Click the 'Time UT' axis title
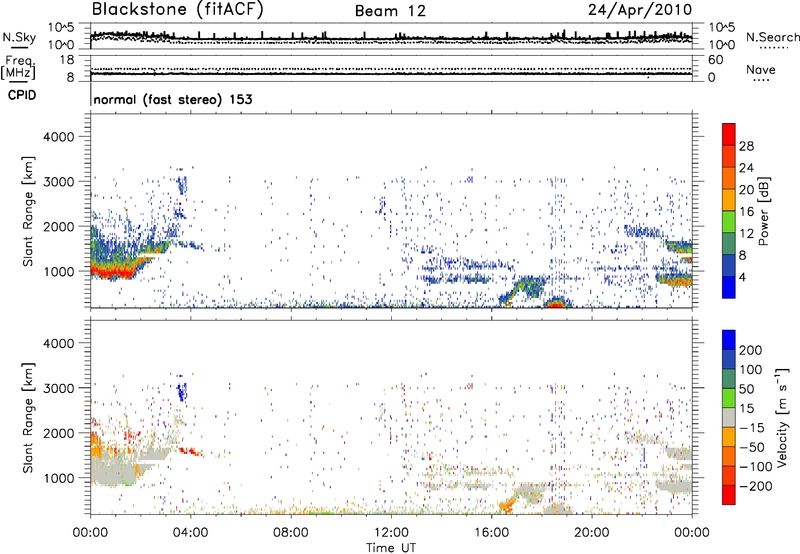 coord(391,548)
